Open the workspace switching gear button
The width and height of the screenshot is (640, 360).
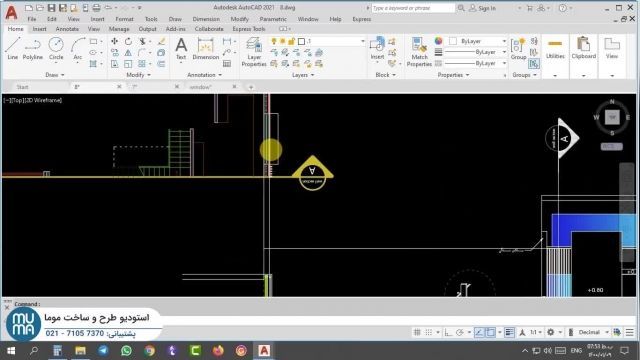551,332
